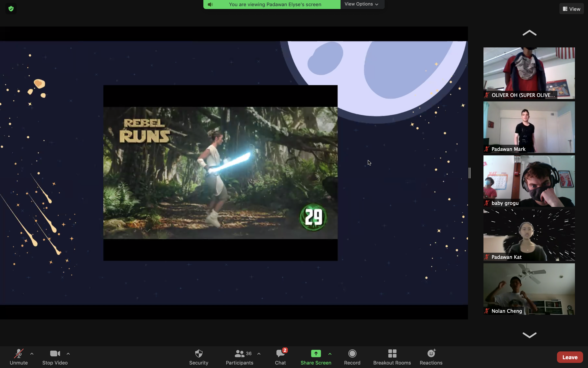
Task: Click the muted mic icon on Padawan Kat
Action: [487, 257]
